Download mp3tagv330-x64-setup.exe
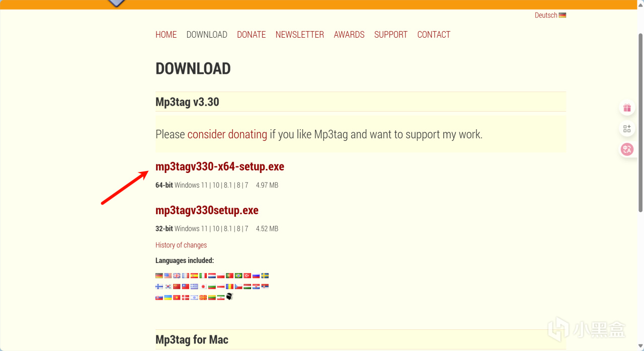The height and width of the screenshot is (351, 644). [220, 166]
